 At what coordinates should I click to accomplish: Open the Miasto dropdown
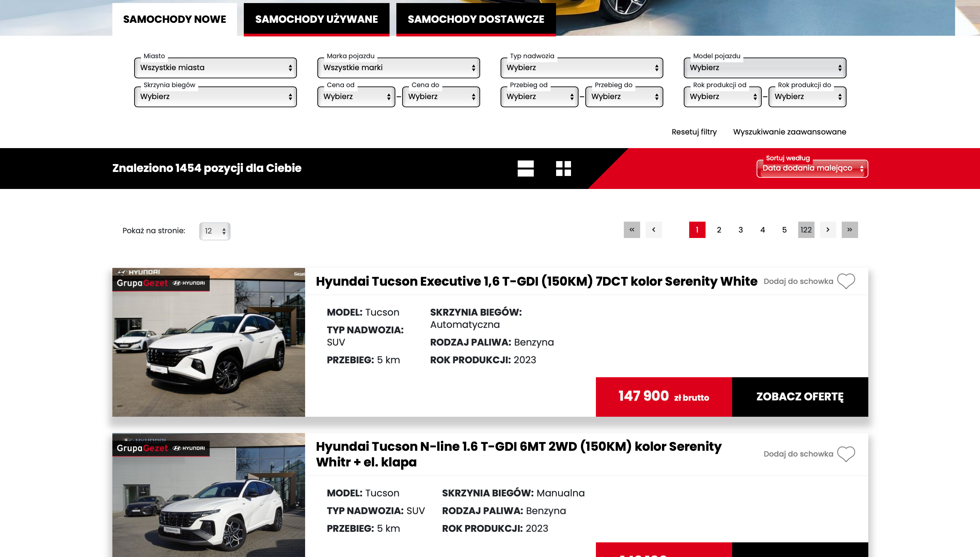pos(215,68)
